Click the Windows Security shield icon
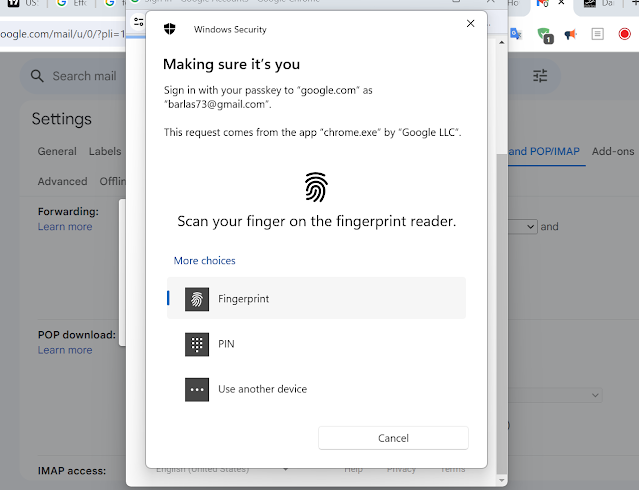This screenshot has height=490, width=639. click(170, 29)
